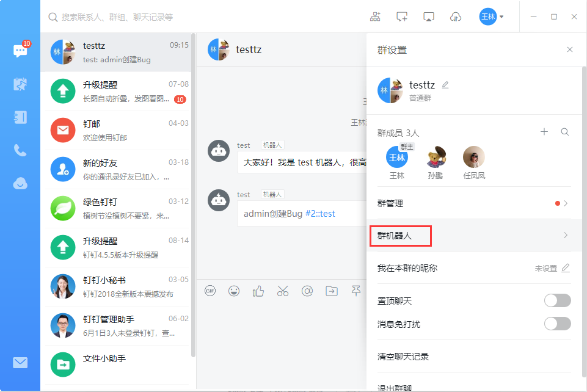
Task: Open the DING puzzle icon in the sidebar
Action: (20, 84)
